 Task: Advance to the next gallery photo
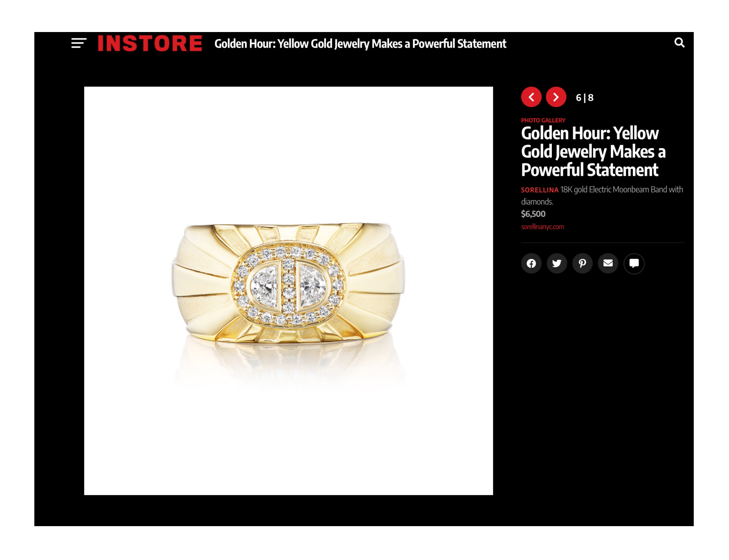[x=556, y=97]
